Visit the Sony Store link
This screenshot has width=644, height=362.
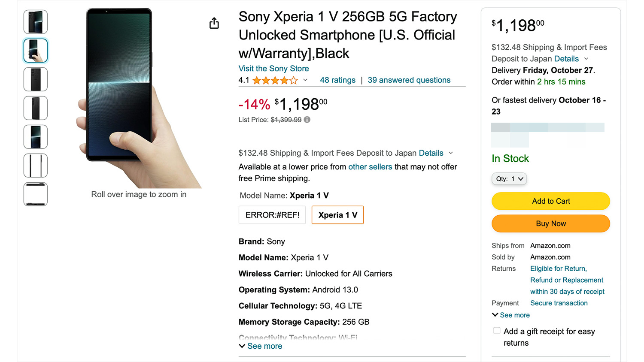273,69
